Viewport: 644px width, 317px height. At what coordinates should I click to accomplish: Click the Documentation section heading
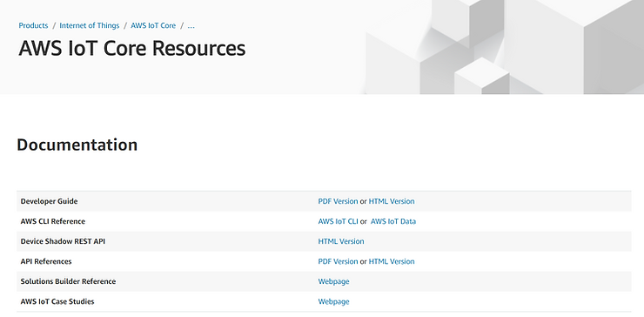(77, 145)
